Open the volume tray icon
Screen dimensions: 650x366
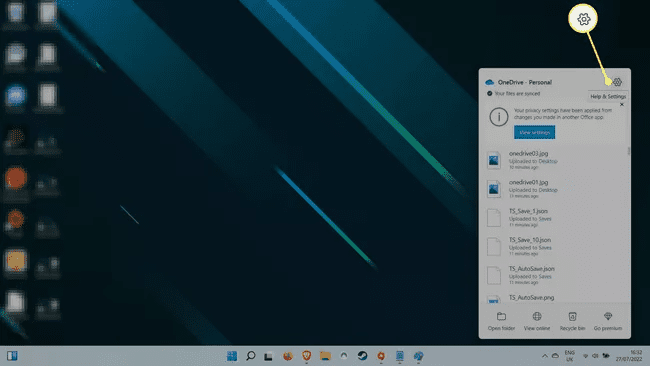pos(595,356)
